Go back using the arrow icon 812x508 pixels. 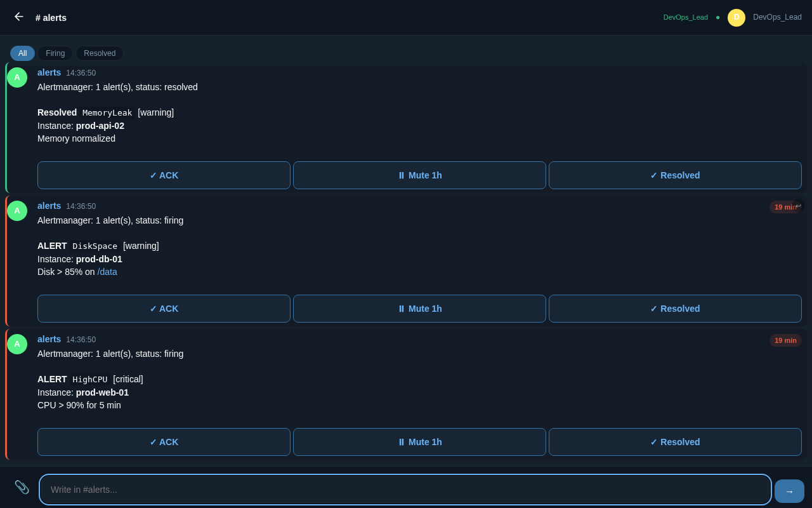click(18, 17)
